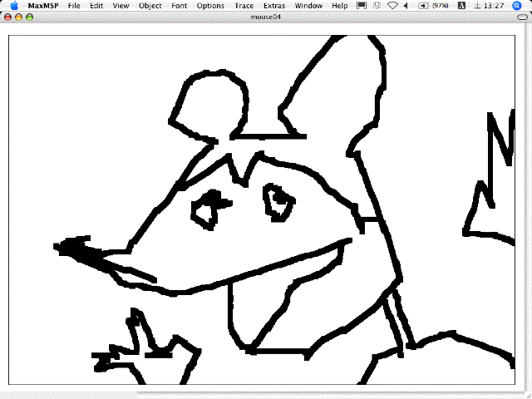Toggle toolbar pill button in mouse04 title bar
The height and width of the screenshot is (399, 532).
[x=523, y=17]
